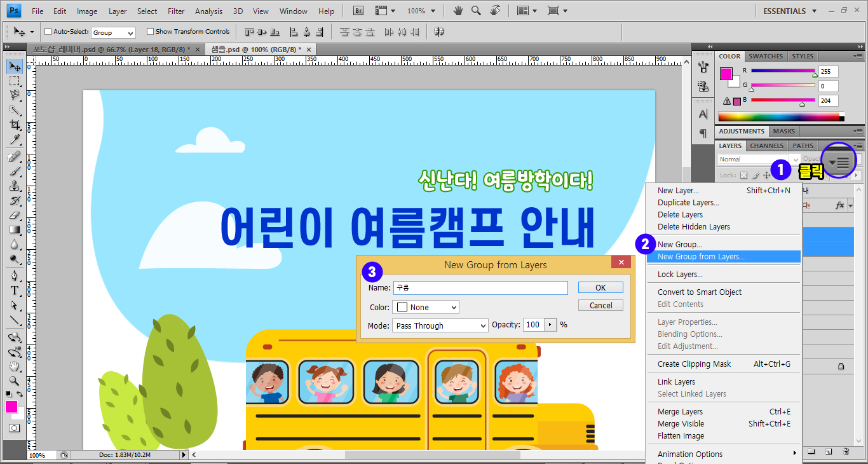
Task: Switch to the SWATCHES tab
Action: coord(766,56)
